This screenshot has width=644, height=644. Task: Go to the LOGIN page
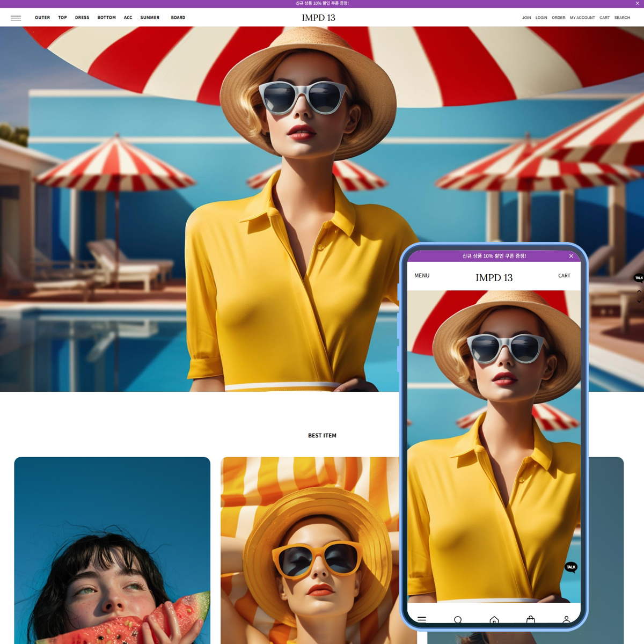click(x=541, y=18)
